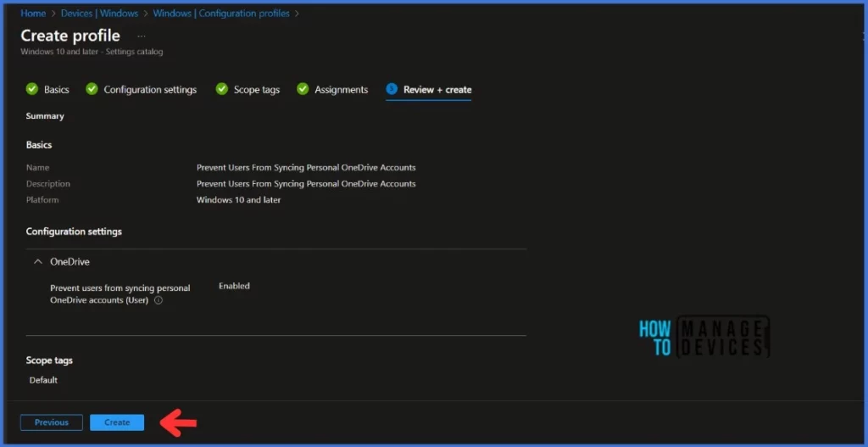The image size is (868, 447).
Task: Click the green check beside Assignments
Action: [x=303, y=88]
